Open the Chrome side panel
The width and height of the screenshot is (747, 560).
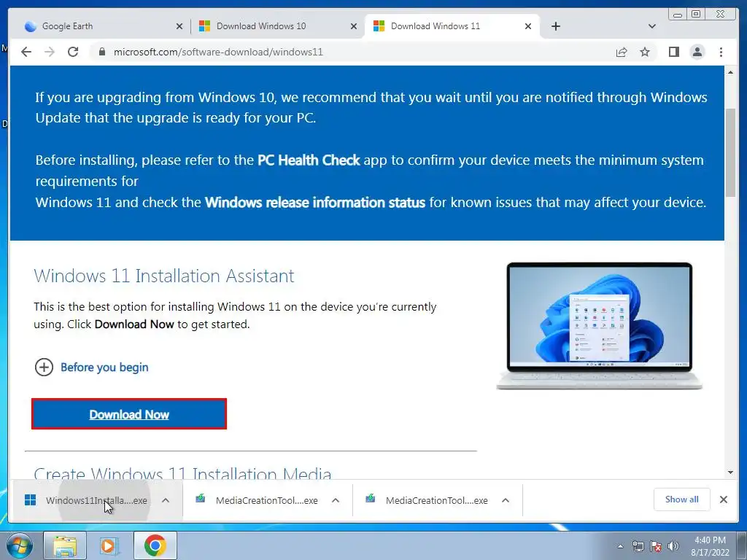pyautogui.click(x=673, y=52)
